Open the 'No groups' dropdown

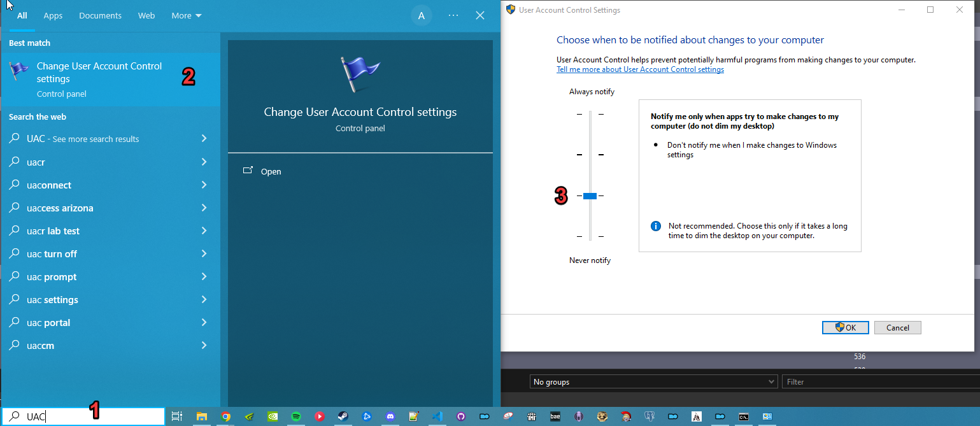653,381
